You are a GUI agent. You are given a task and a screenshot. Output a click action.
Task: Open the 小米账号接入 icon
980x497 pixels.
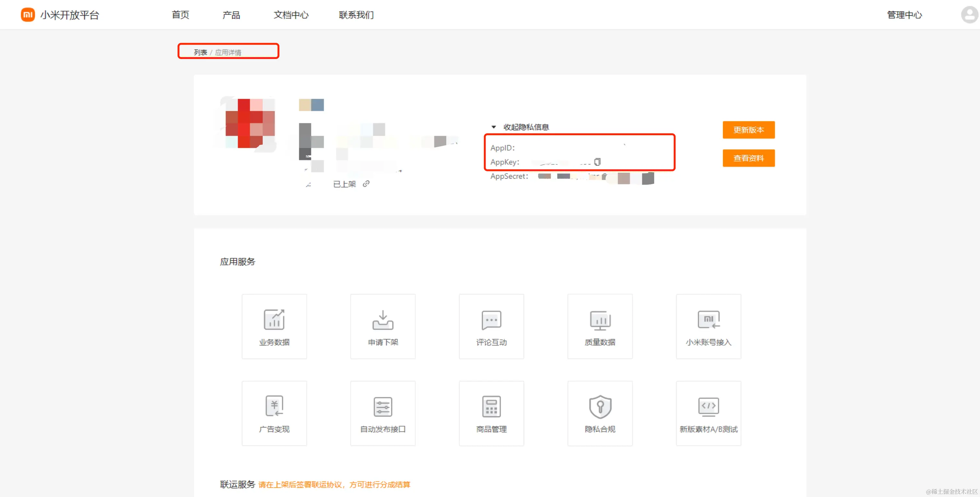[x=708, y=320]
